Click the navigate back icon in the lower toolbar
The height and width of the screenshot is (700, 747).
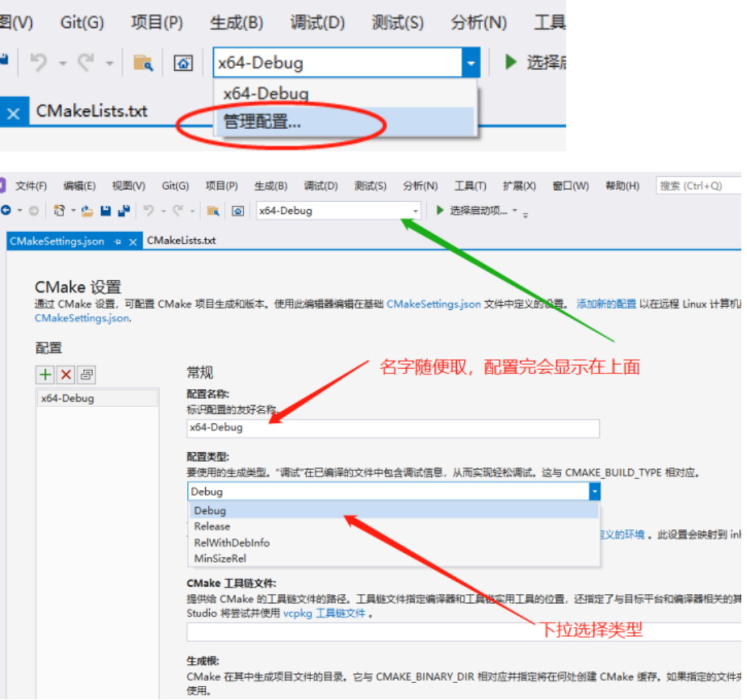(x=6, y=210)
